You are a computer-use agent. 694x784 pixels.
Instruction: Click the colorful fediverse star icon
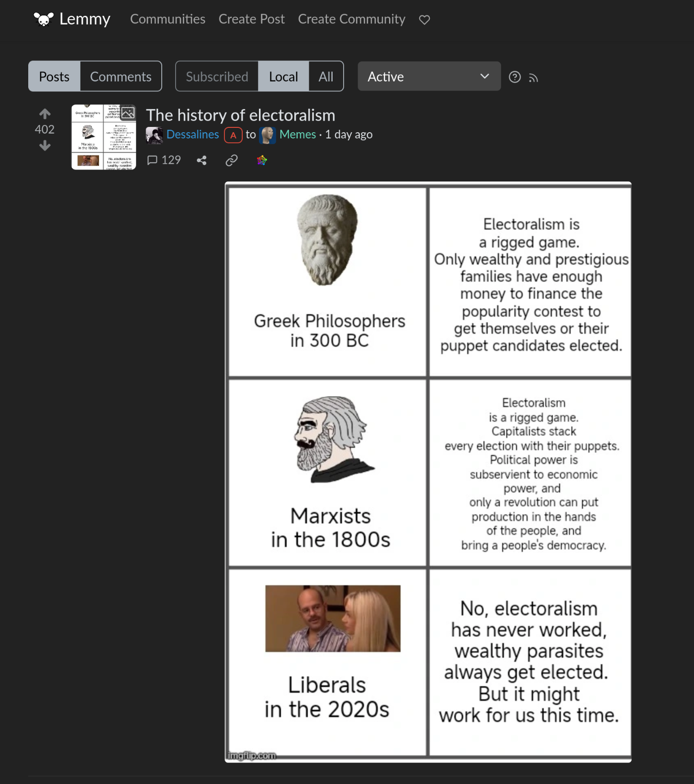262,160
